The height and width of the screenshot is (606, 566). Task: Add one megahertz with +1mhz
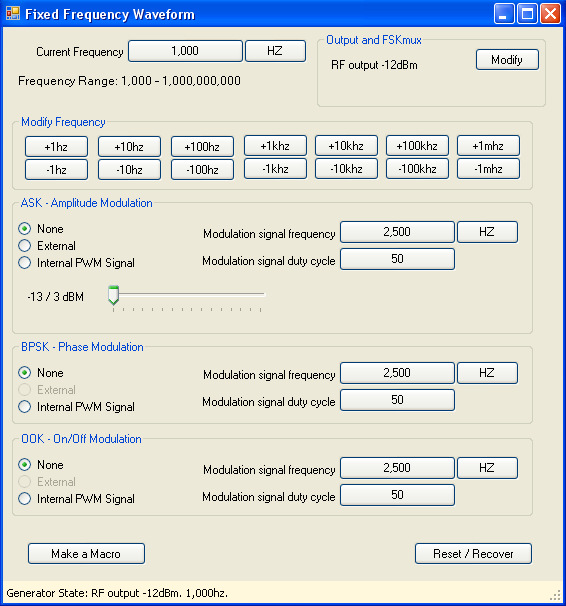click(x=488, y=146)
